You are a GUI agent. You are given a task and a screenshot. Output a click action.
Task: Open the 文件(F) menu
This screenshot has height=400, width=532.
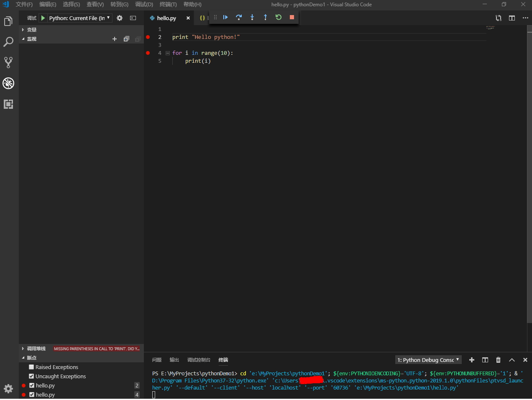(24, 4)
